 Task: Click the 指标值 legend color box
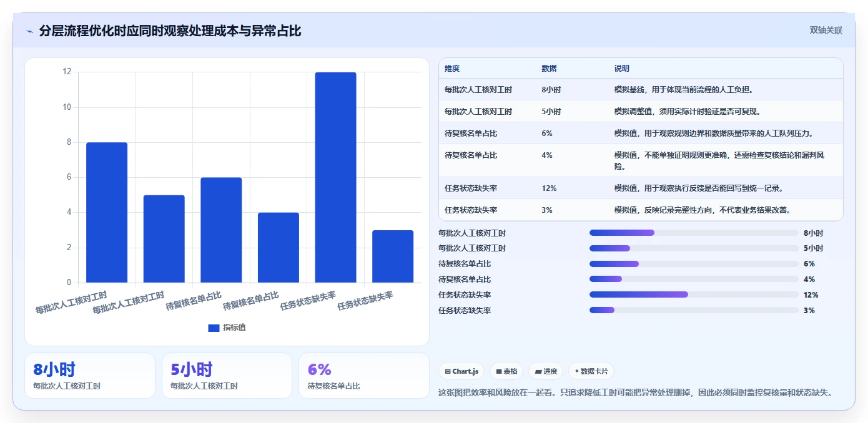[214, 328]
